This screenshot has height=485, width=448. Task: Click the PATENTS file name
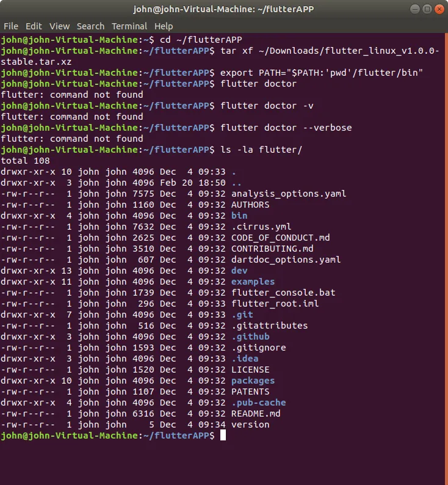coord(250,392)
